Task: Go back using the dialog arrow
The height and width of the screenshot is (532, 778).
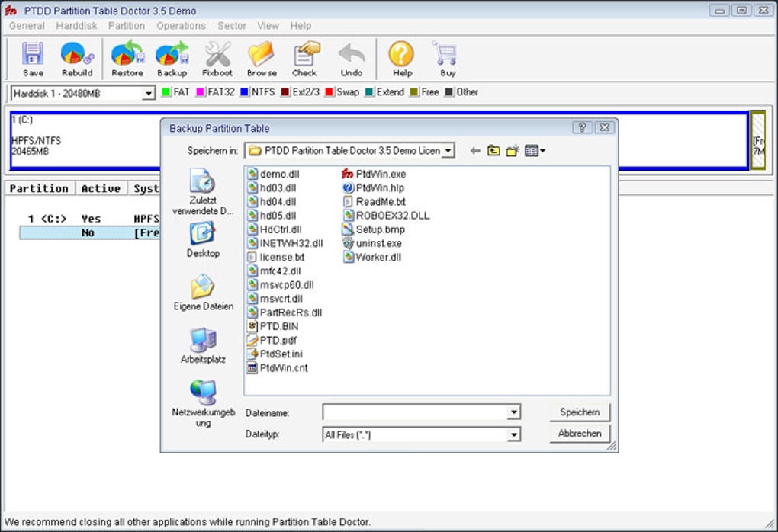Action: (475, 151)
